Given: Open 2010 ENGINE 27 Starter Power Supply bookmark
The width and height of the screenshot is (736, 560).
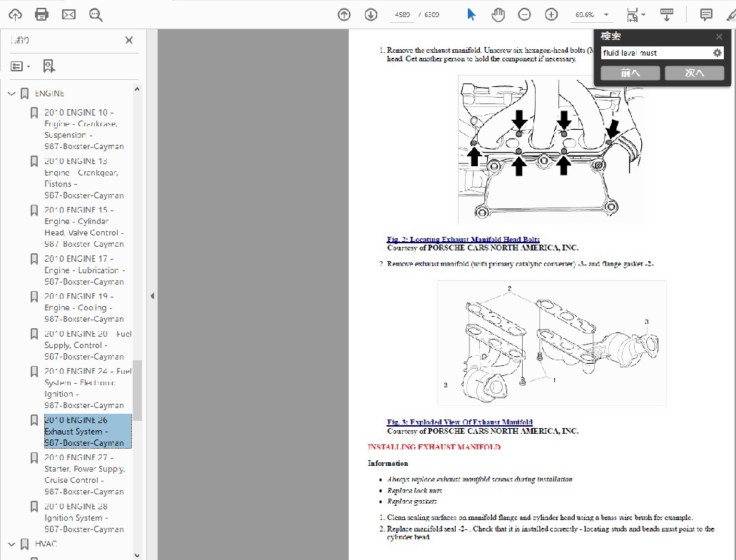Looking at the screenshot, I should 84,474.
